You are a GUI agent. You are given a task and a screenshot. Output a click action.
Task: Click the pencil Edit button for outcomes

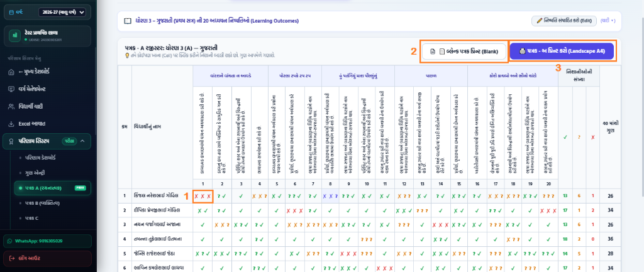(563, 21)
